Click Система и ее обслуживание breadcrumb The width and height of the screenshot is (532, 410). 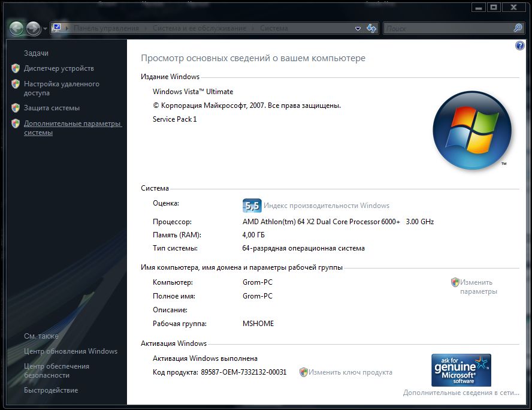click(199, 28)
